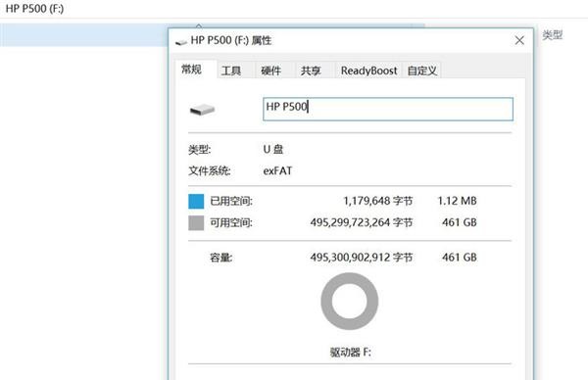
Task: Click the 1.12 MB used size value
Action: pos(457,201)
